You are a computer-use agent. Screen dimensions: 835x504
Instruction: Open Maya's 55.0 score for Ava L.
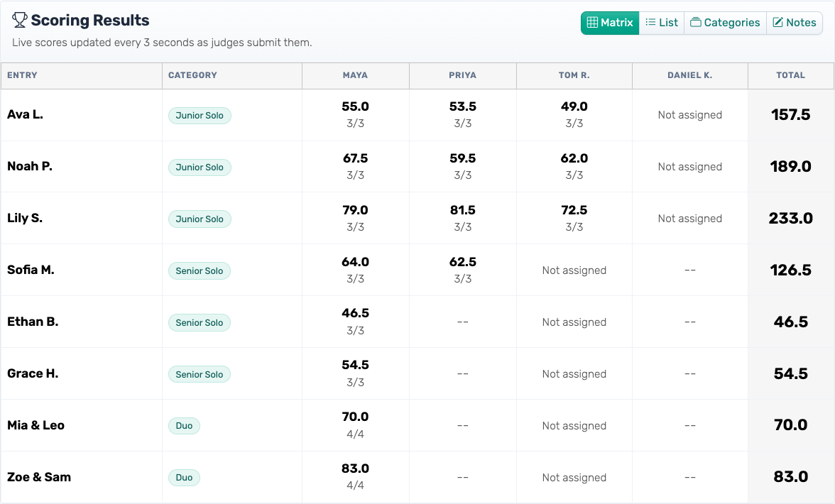tap(355, 106)
